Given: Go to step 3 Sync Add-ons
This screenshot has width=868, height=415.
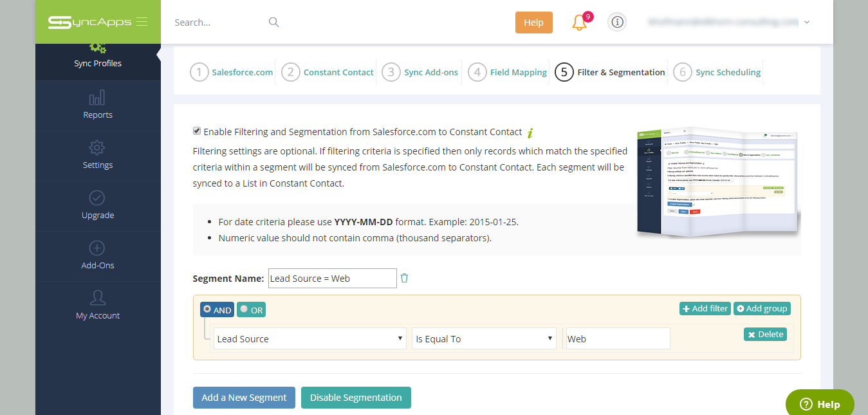Looking at the screenshot, I should pos(420,72).
